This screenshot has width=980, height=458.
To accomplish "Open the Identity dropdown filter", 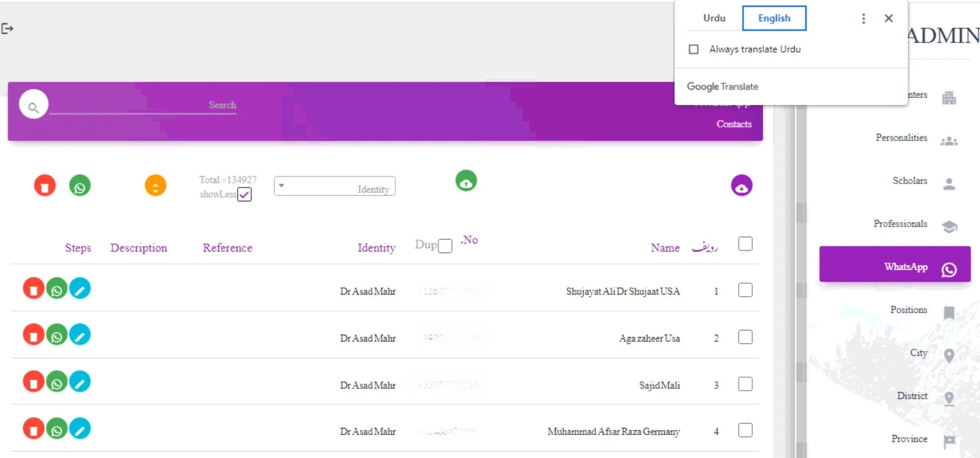I will point(335,187).
